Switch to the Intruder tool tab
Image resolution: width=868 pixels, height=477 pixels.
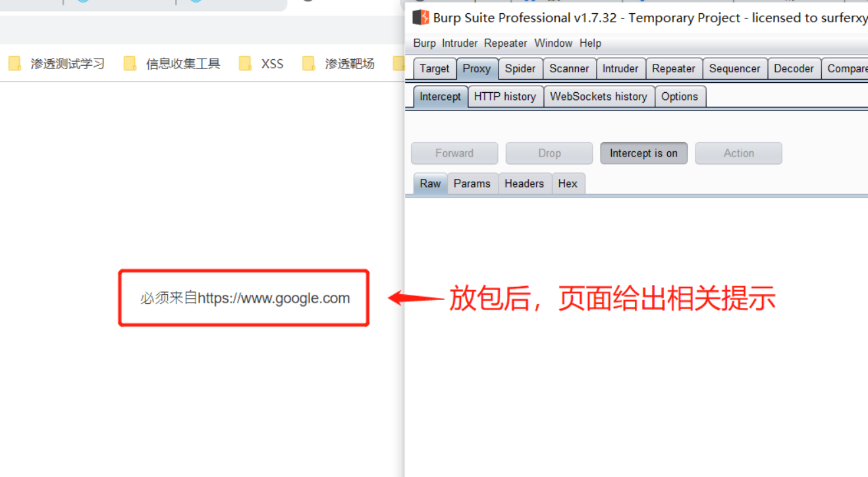620,68
